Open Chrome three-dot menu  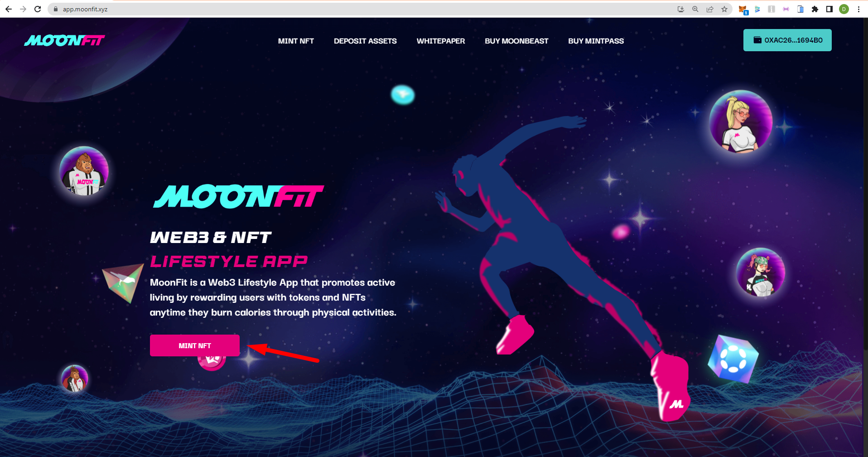858,9
